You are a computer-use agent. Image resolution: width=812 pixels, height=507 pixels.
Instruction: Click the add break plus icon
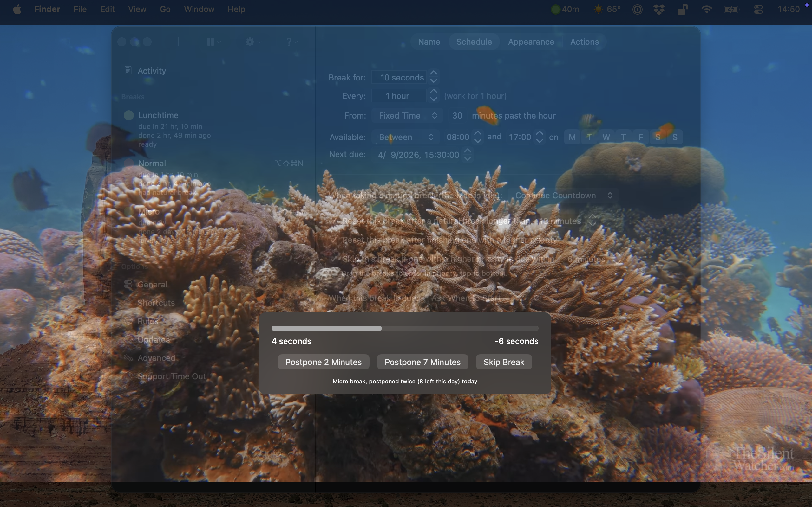(178, 42)
